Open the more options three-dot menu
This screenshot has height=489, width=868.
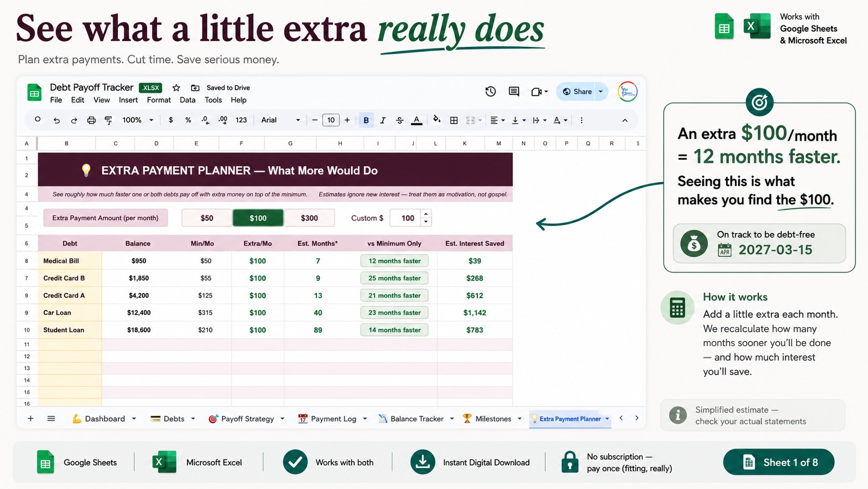tap(581, 120)
